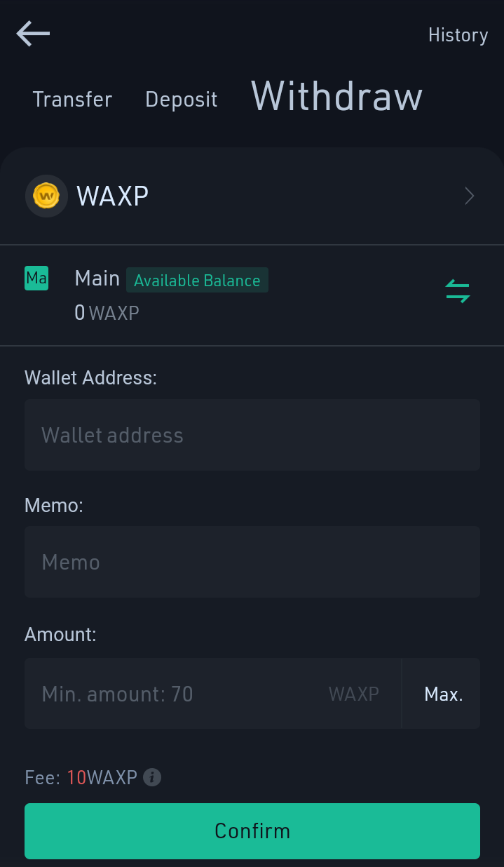The width and height of the screenshot is (504, 867).
Task: Tap the green swap arrows icon
Action: (458, 291)
